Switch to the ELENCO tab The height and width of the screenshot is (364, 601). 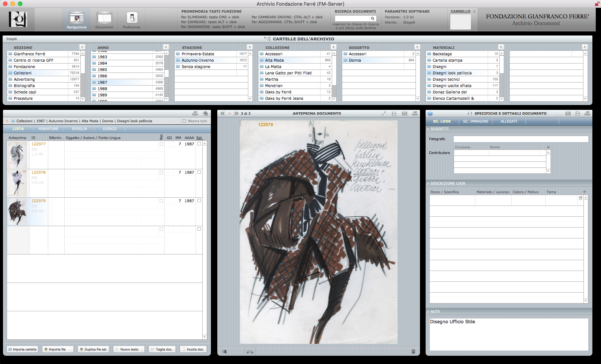point(110,129)
